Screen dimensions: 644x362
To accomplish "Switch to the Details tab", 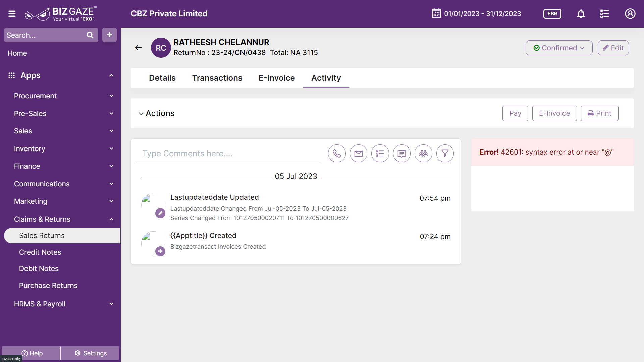I will tap(162, 78).
